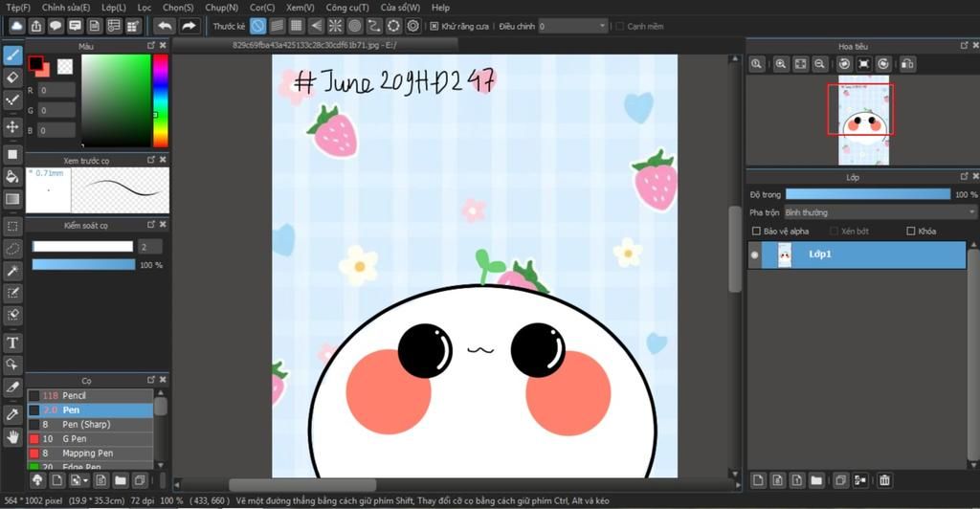Viewport: 980px width, 509px height.
Task: Select the Mapping Pen brush
Action: [x=90, y=453]
